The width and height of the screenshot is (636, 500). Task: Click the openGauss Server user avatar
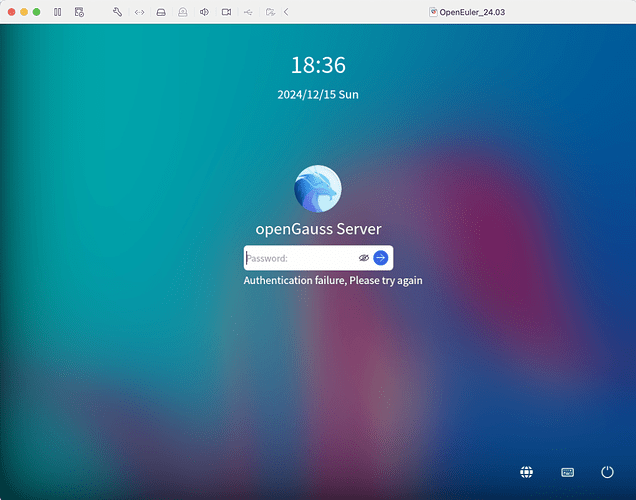pos(318,189)
